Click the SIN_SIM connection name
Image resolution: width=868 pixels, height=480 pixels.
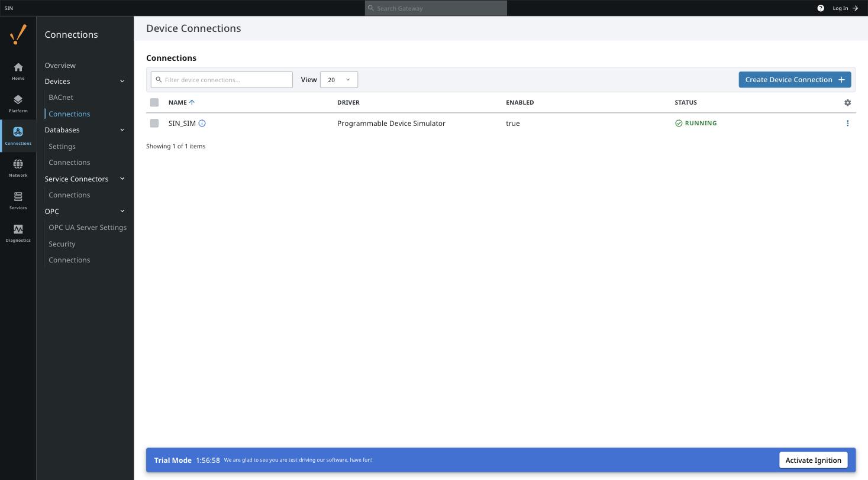(x=182, y=124)
